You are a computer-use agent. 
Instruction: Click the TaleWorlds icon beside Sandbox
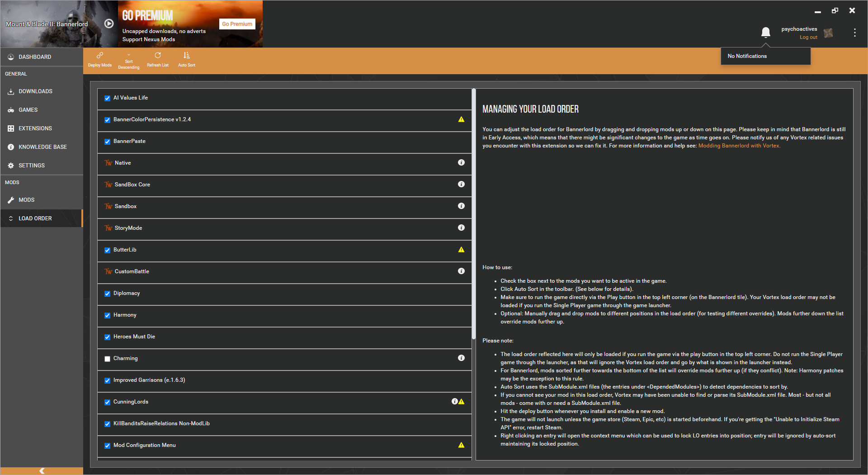108,206
